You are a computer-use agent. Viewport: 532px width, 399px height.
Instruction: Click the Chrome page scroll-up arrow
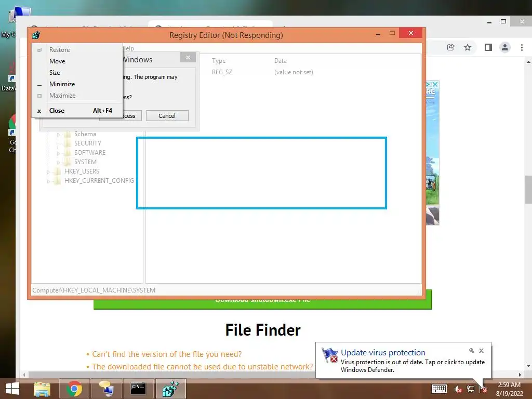tap(528, 62)
